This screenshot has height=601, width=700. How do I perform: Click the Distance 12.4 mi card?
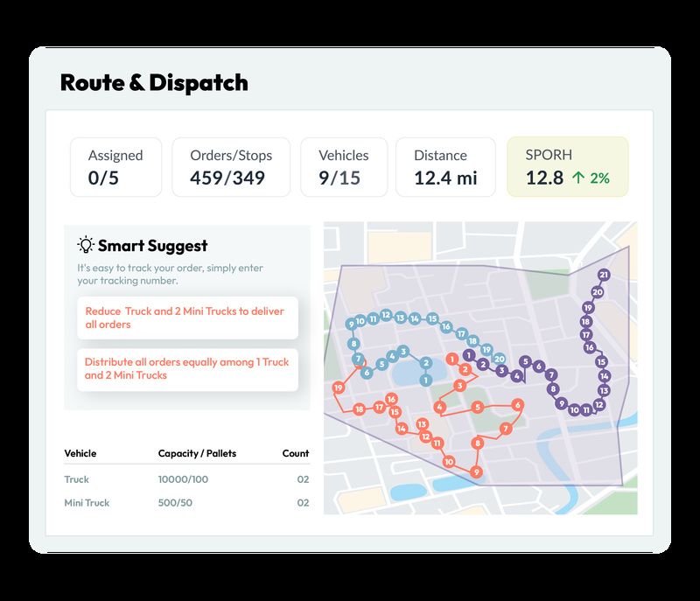point(445,167)
